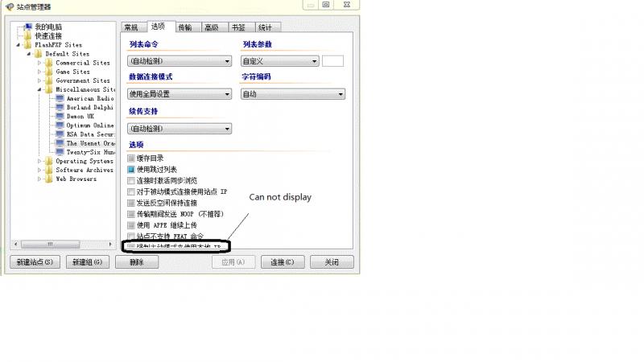The height and width of the screenshot is (362, 644).
Task: Click the input field beside 列表参数 dropdown
Action: (332, 61)
